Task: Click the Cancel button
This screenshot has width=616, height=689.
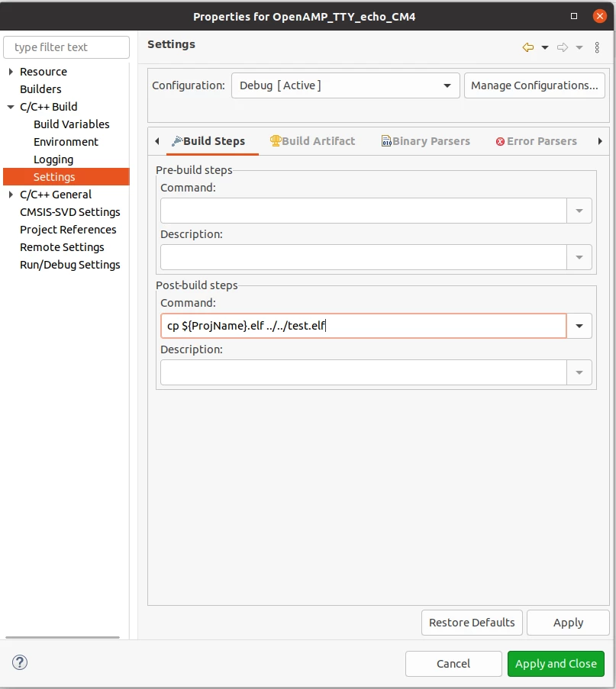Action: click(453, 664)
